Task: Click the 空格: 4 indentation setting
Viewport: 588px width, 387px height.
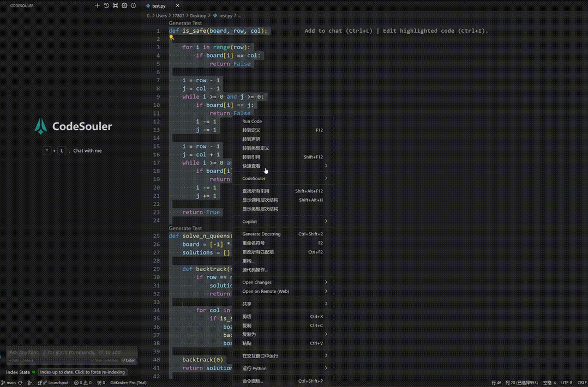Action: coord(549,383)
